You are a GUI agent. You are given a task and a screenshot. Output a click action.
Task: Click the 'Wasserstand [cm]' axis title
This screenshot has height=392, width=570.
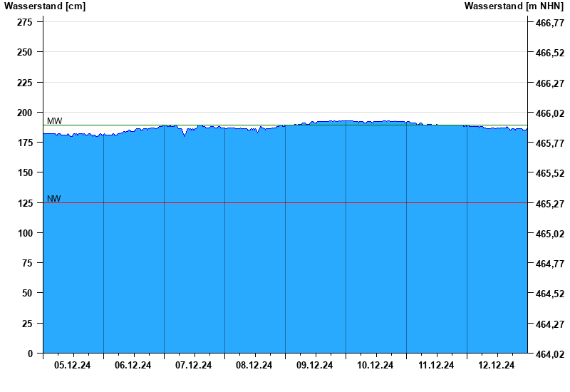point(45,6)
